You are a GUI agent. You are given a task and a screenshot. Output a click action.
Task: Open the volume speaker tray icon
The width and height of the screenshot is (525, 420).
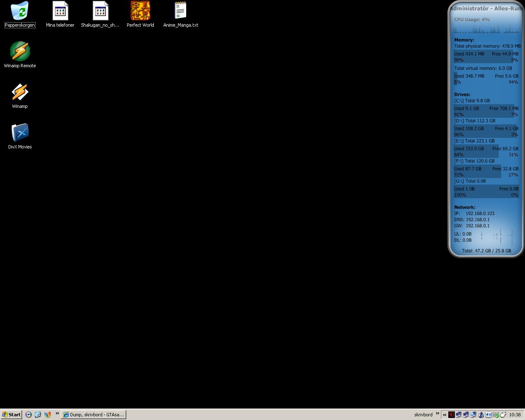point(488,415)
